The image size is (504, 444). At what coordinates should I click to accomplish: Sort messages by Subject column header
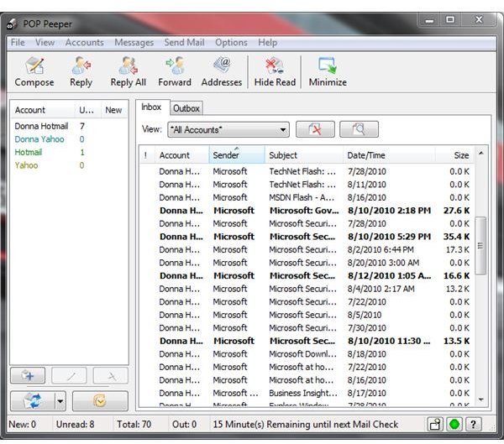coord(304,155)
